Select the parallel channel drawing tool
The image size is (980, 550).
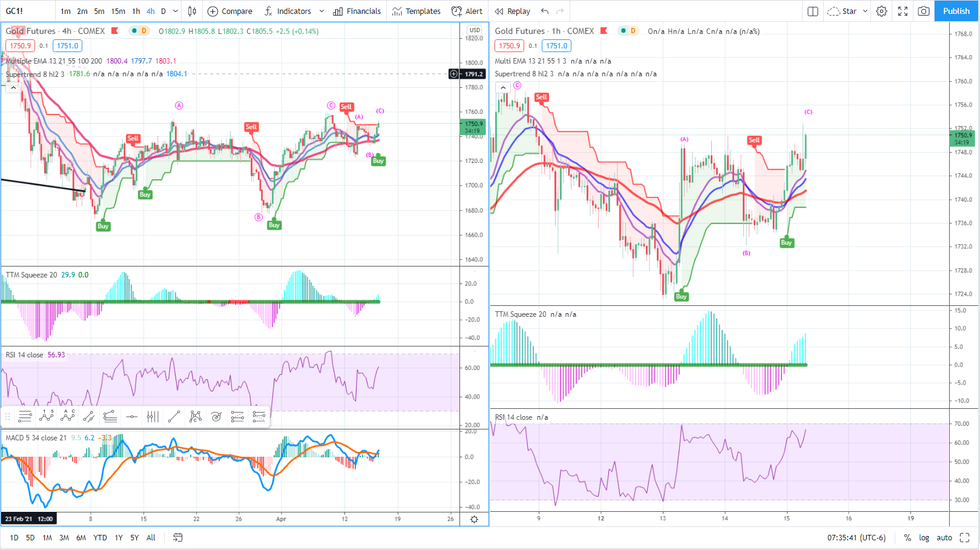pyautogui.click(x=89, y=416)
